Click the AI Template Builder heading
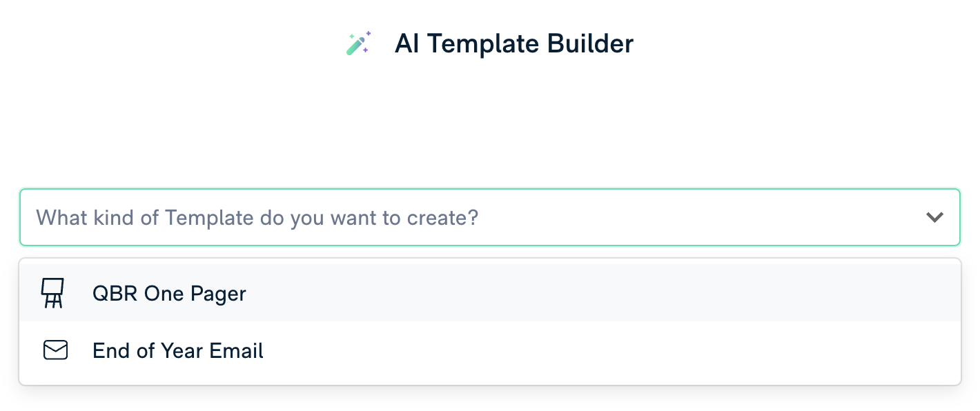The height and width of the screenshot is (411, 980). click(x=514, y=43)
